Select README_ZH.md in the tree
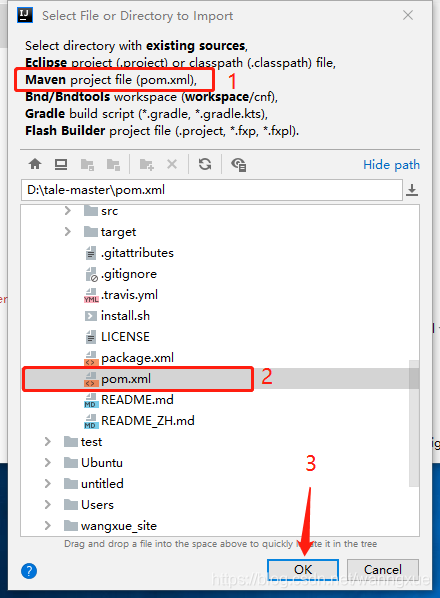 click(148, 421)
